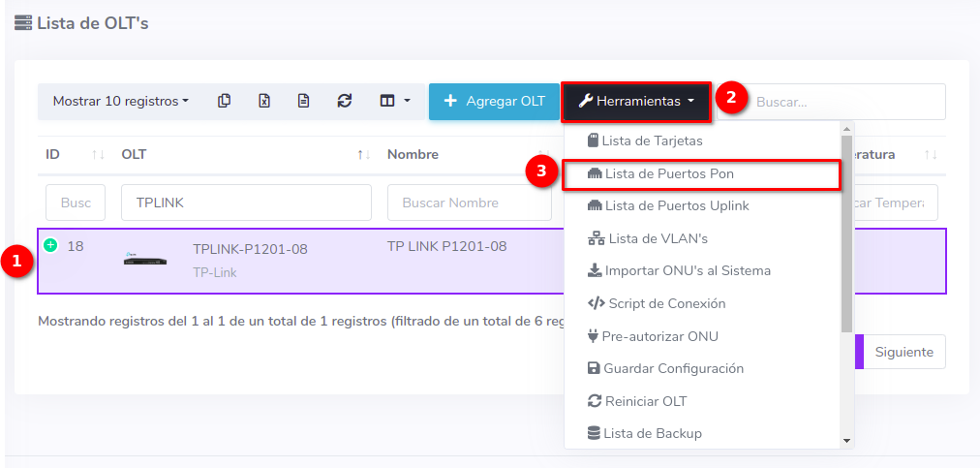Click the Excel export icon

[x=263, y=101]
